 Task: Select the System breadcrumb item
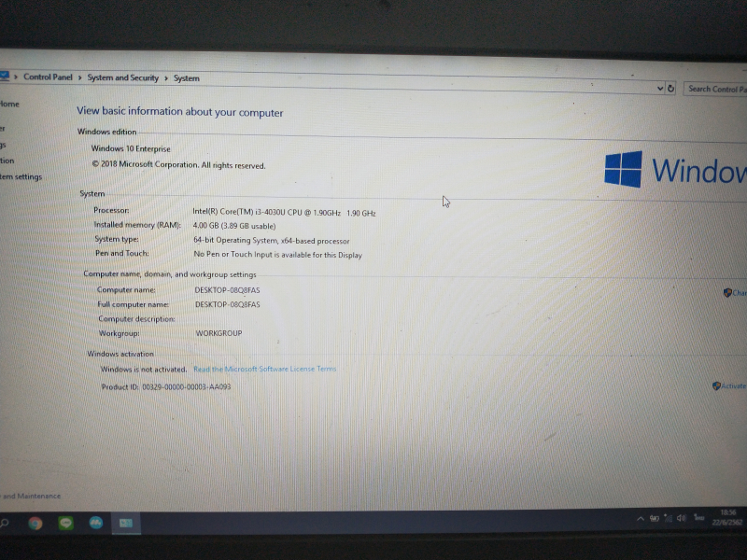click(186, 78)
